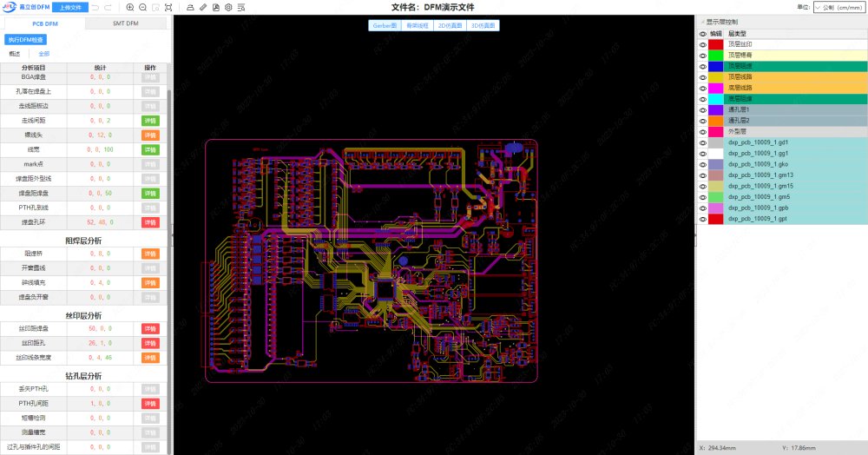Toggle eye icon for dxp_pcb_10009_1.gko layer
The width and height of the screenshot is (868, 455).
703,164
